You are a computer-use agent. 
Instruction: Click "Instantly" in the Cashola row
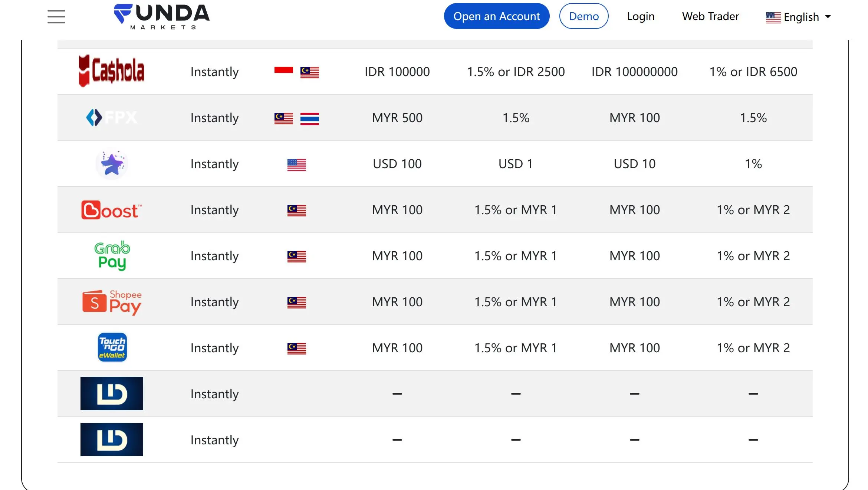(x=214, y=72)
